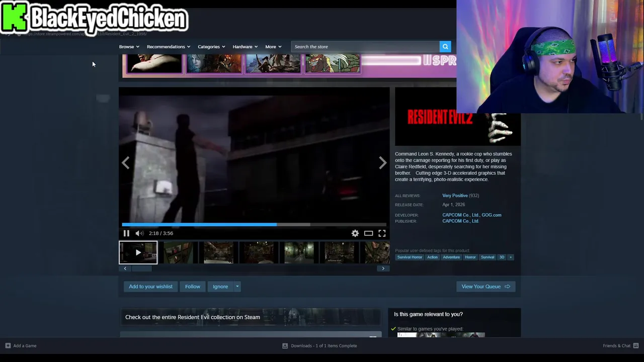Select the fourth screenshot thumbnail
644x362 pixels.
[x=259, y=253]
